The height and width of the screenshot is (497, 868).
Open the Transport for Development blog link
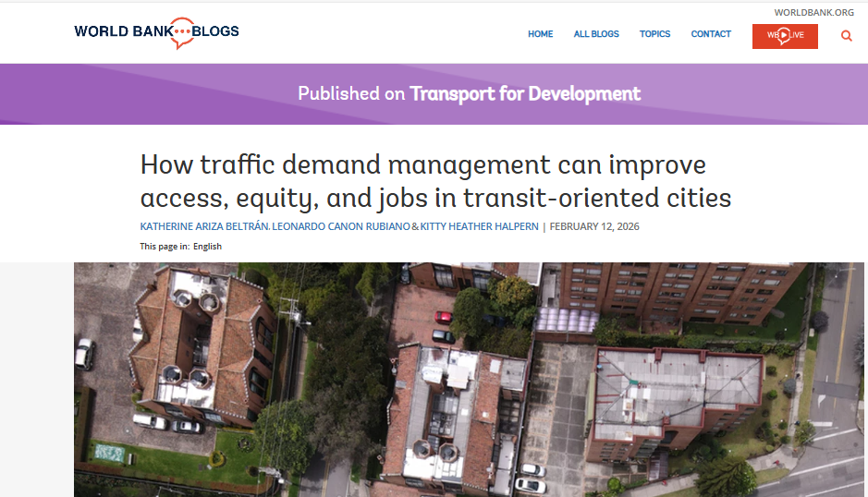[x=525, y=93]
